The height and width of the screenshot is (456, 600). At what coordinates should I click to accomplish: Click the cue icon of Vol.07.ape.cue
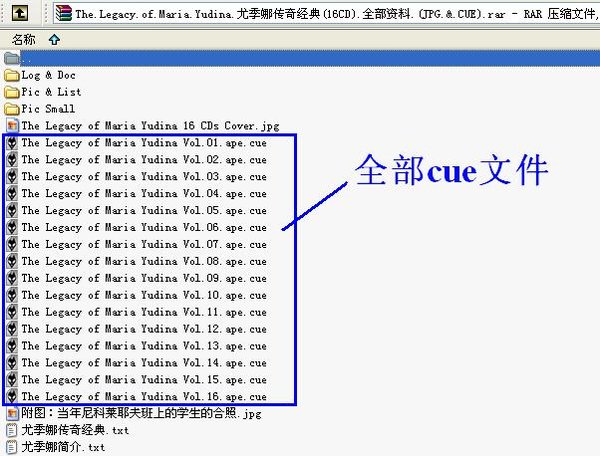pyautogui.click(x=12, y=244)
